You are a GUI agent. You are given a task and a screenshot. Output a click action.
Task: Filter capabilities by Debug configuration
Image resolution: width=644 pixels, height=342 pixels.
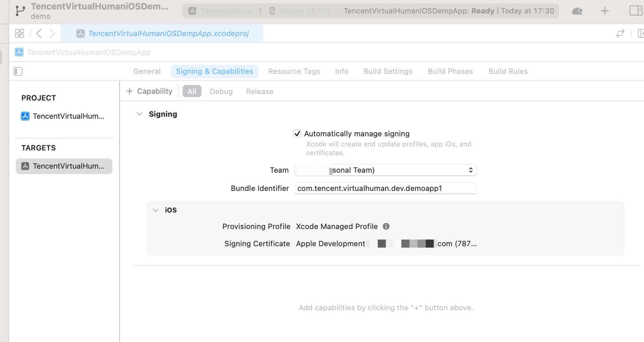click(221, 91)
